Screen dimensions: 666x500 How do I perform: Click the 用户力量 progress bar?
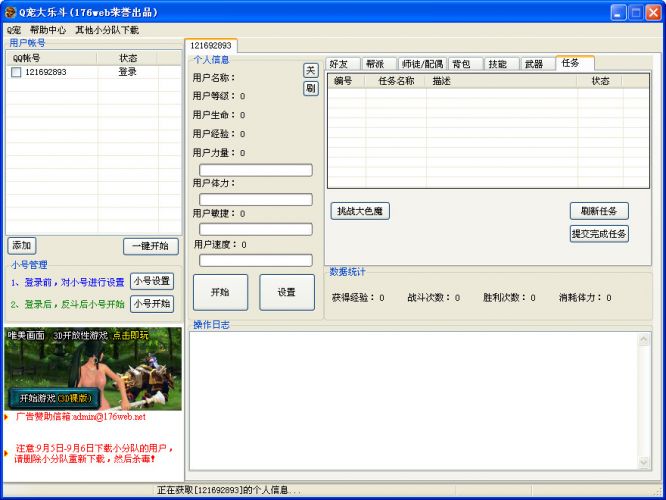256,170
